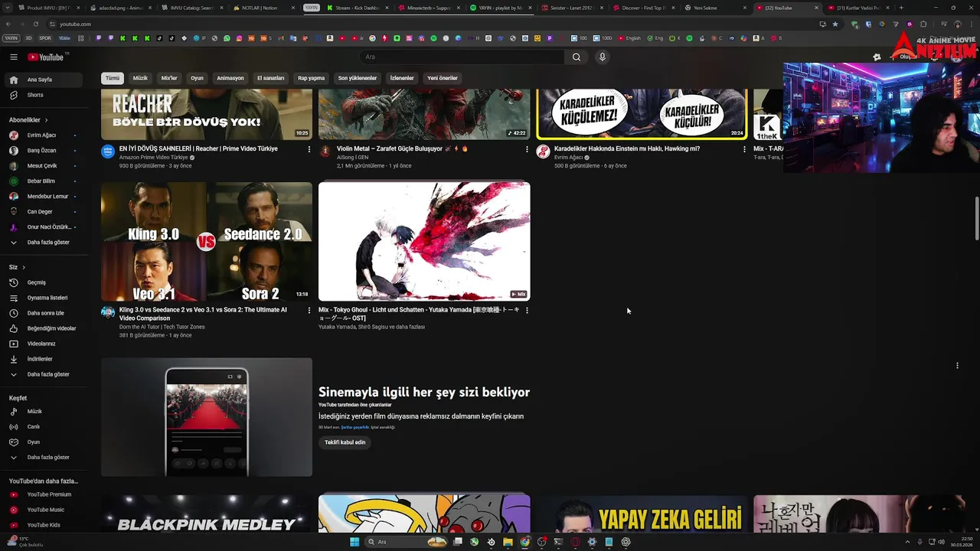Switch to NOTLAR | Notion browser tab
Image resolution: width=980 pixels, height=551 pixels.
point(264,8)
